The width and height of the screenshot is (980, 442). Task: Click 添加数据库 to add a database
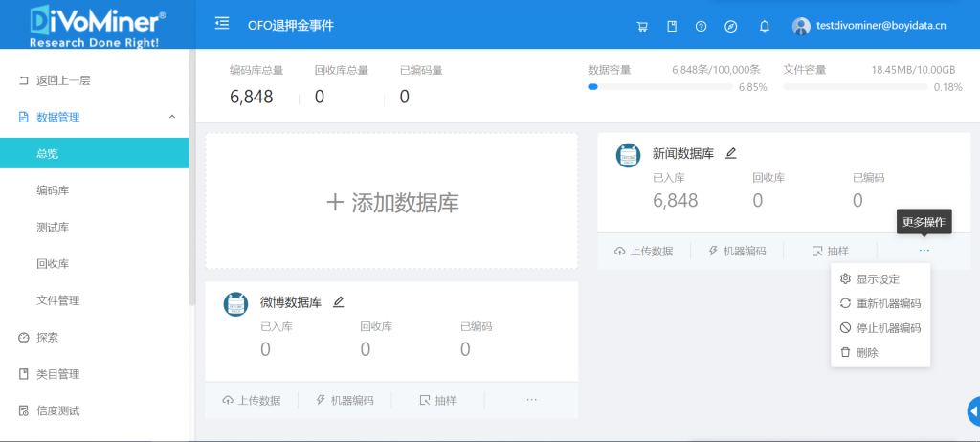391,201
